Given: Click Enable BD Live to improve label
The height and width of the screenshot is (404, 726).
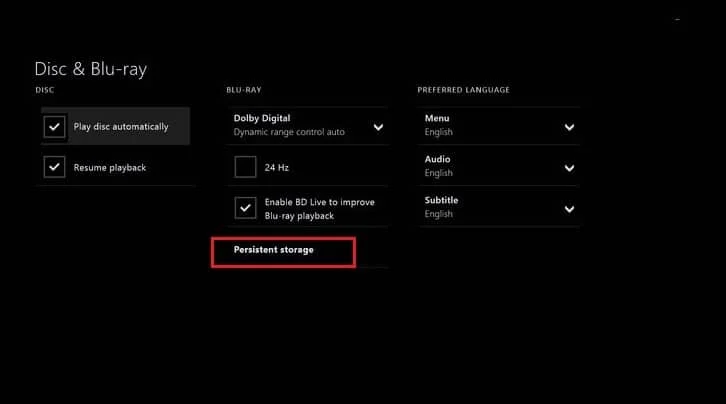Looking at the screenshot, I should coord(319,202).
